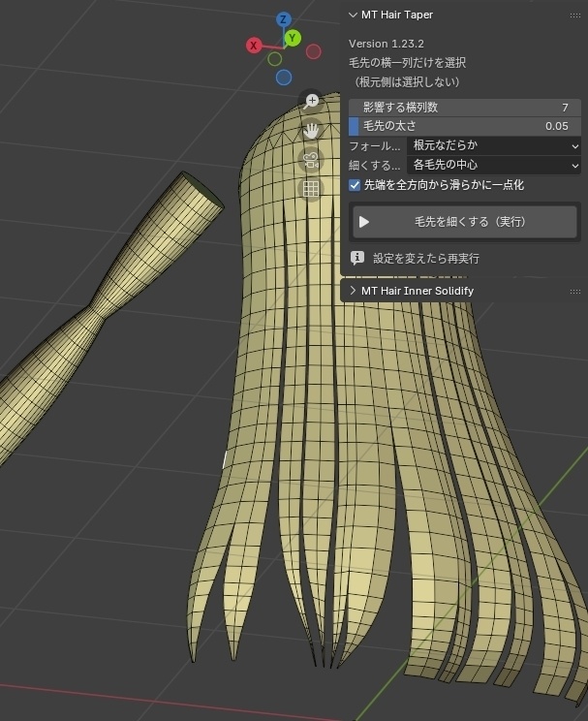
Task: Click the viewport zoom magnifier icon
Action: [x=311, y=101]
